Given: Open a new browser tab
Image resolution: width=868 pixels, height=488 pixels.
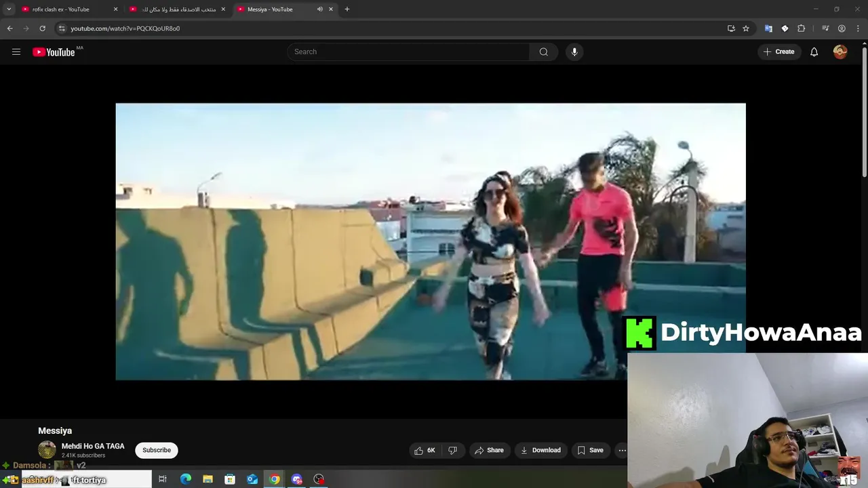Looking at the screenshot, I should (x=347, y=9).
